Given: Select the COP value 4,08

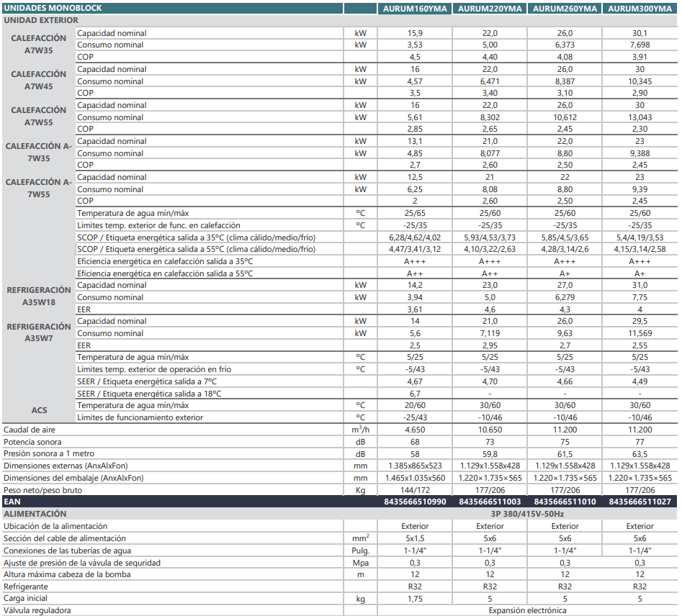Looking at the screenshot, I should click(x=565, y=58).
